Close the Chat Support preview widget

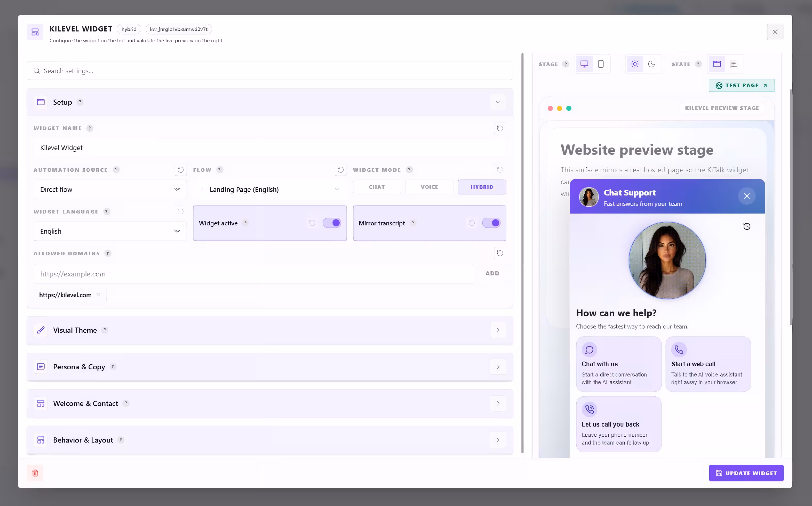pos(747,196)
